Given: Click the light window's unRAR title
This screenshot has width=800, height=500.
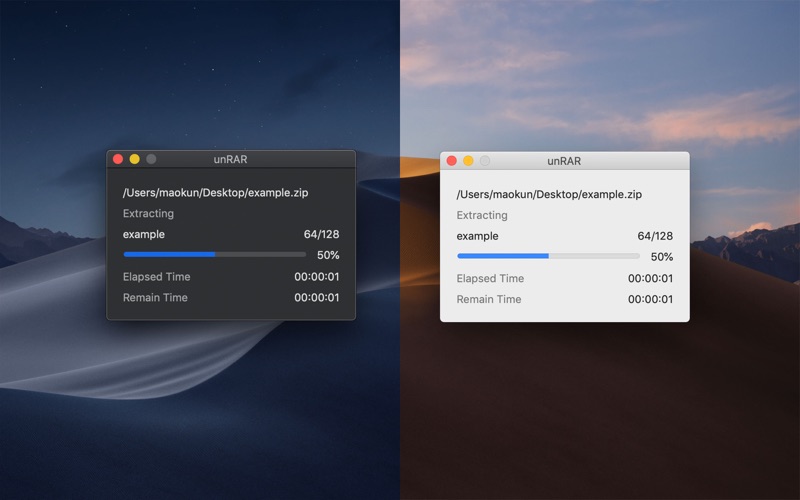Looking at the screenshot, I should pyautogui.click(x=564, y=161).
